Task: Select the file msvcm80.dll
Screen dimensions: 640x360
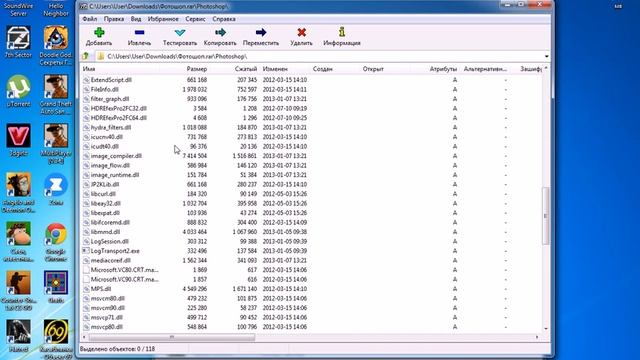Action: click(107, 298)
